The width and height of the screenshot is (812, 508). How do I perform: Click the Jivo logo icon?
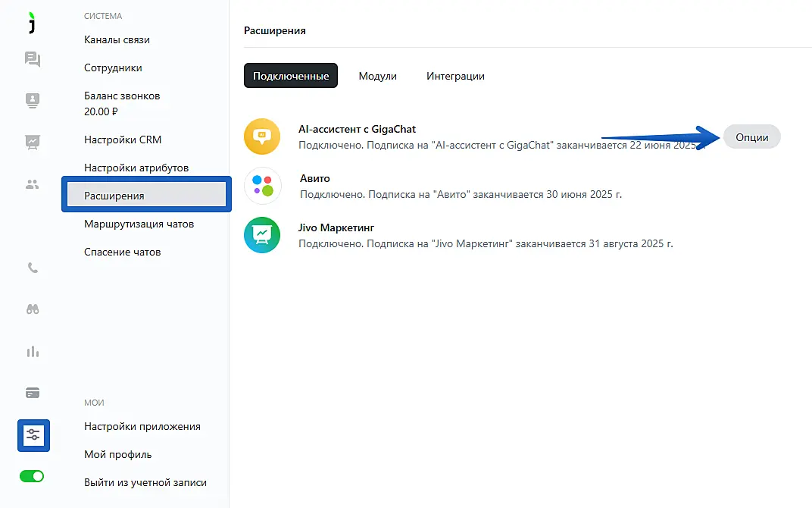(x=32, y=23)
